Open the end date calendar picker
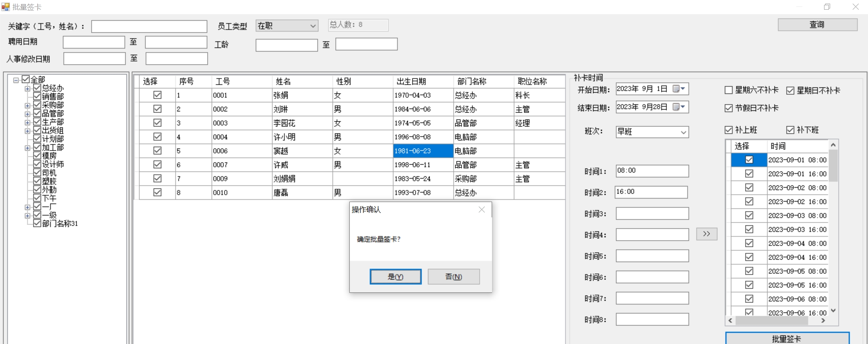Viewport: 868px width, 344px height. (x=679, y=107)
